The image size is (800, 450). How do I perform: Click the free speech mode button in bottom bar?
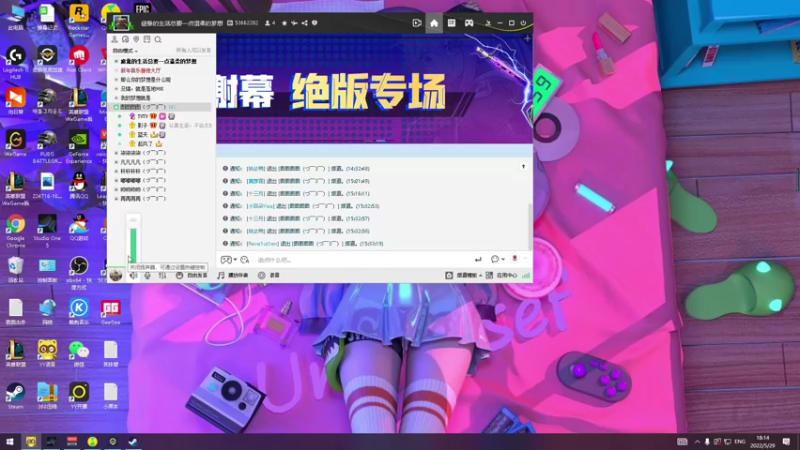click(192, 276)
